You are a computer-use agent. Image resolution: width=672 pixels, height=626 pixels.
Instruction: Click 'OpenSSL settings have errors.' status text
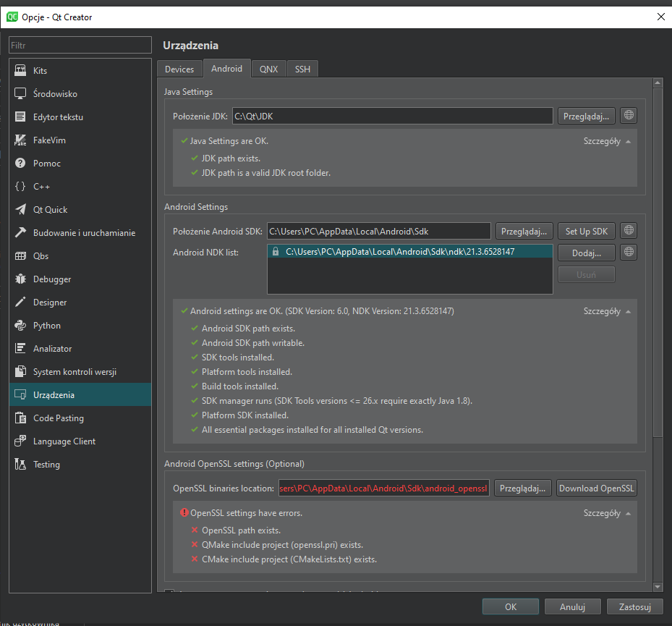[247, 513]
